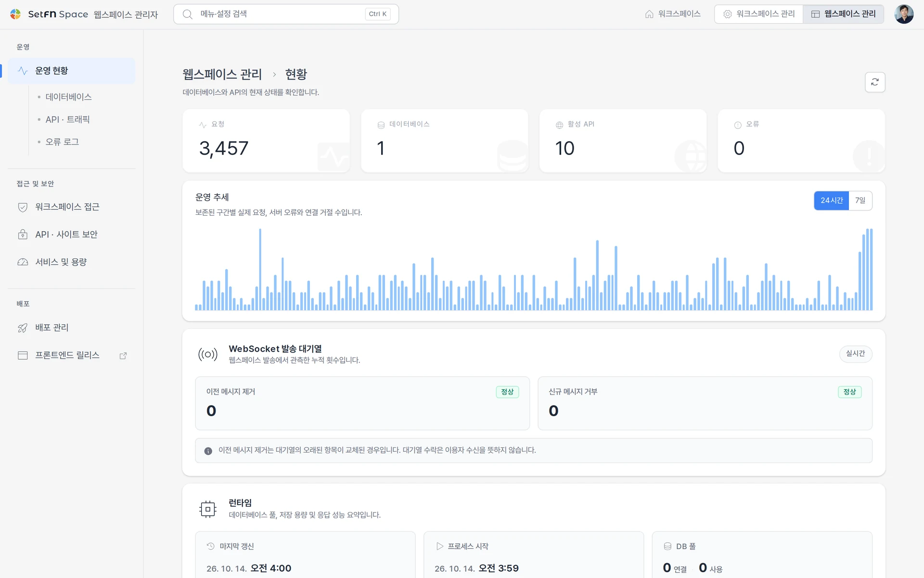Click the SetFn Space logo icon
The image size is (924, 578).
click(15, 14)
